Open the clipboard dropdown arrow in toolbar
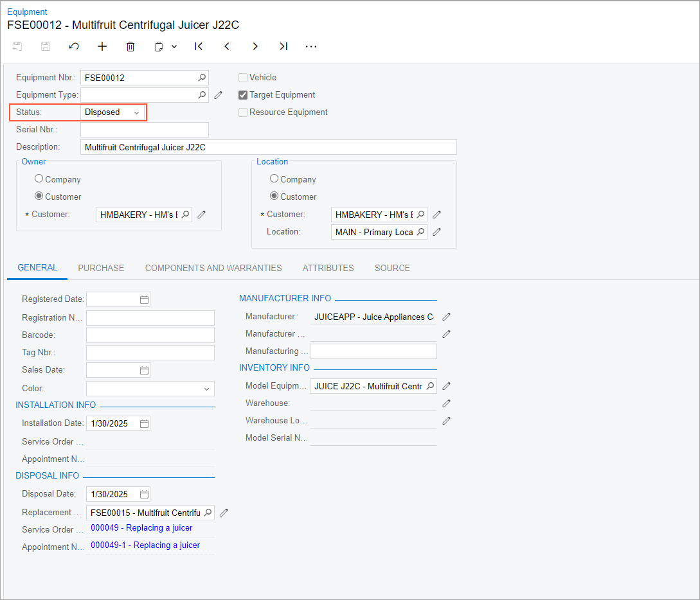The height and width of the screenshot is (600, 700). pyautogui.click(x=174, y=46)
